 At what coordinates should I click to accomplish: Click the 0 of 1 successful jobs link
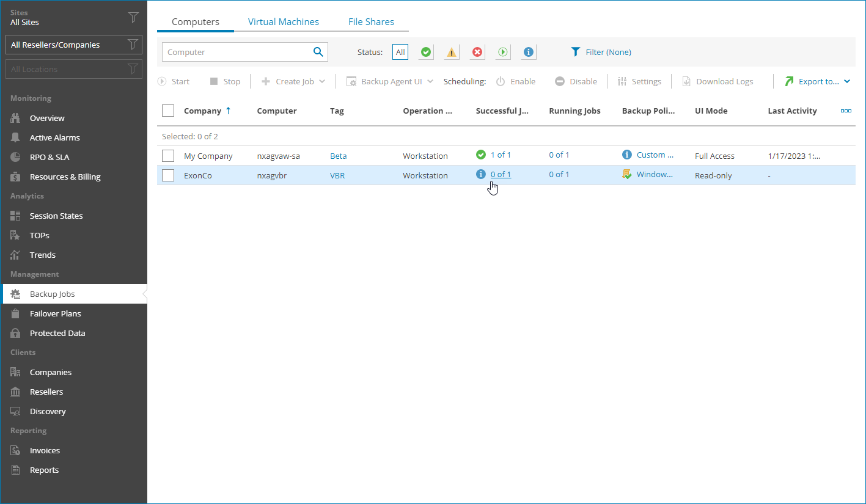tap(501, 174)
